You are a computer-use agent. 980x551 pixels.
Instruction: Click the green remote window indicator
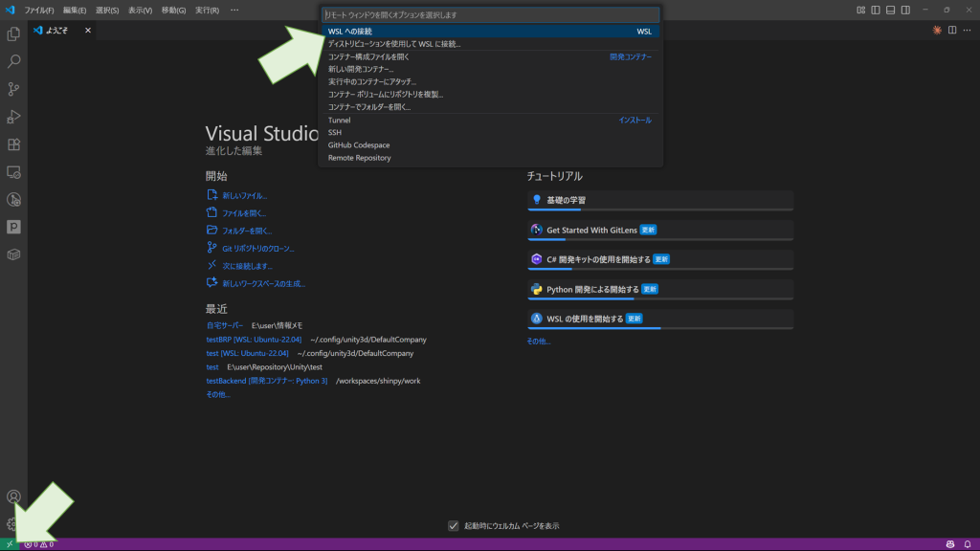(x=10, y=544)
